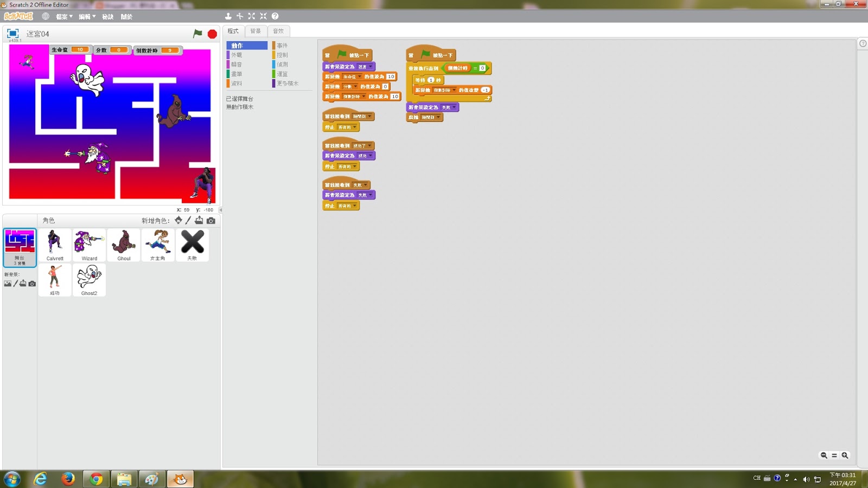The width and height of the screenshot is (868, 488).
Task: Select the 畫筆 block category
Action: point(247,74)
